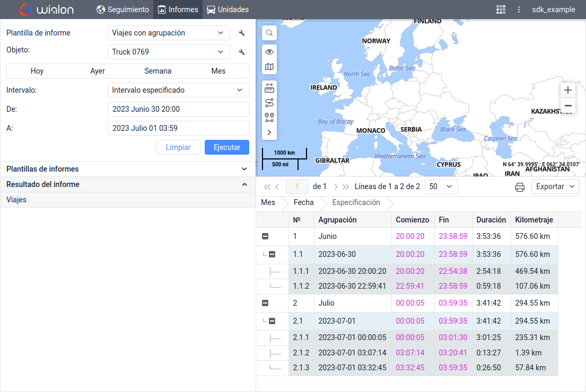Image resolution: width=586 pixels, height=392 pixels.
Task: Collapse the 2023-07-01 subgroup row
Action: click(272, 321)
